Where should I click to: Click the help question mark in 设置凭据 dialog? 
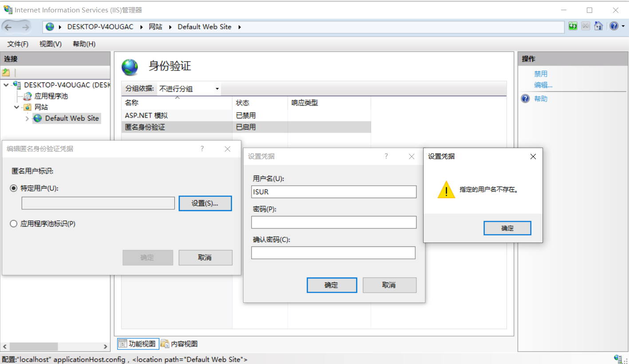click(386, 156)
